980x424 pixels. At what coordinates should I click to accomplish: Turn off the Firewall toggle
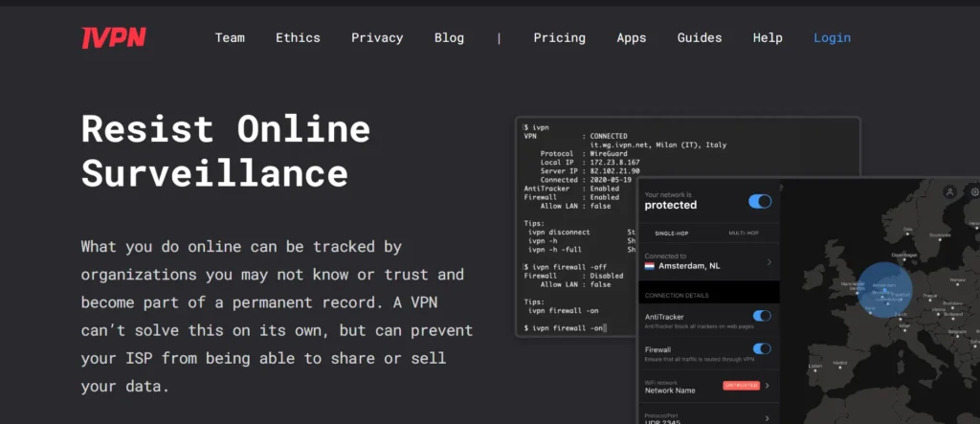pyautogui.click(x=762, y=351)
